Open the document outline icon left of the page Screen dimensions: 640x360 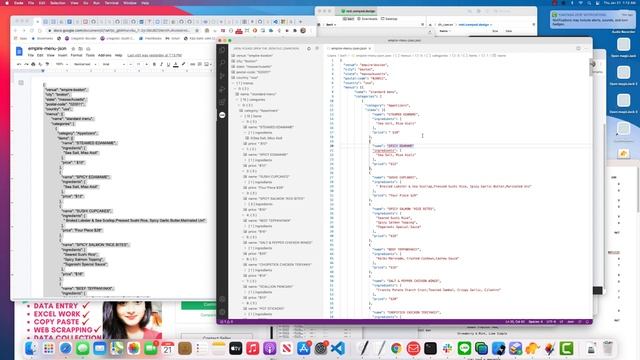coord(21,83)
